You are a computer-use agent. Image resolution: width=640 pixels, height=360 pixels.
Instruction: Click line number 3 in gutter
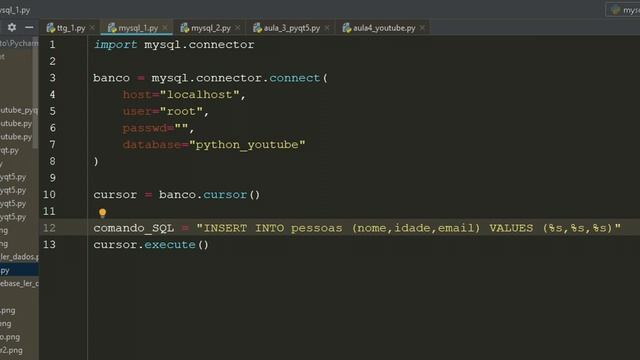click(x=52, y=78)
